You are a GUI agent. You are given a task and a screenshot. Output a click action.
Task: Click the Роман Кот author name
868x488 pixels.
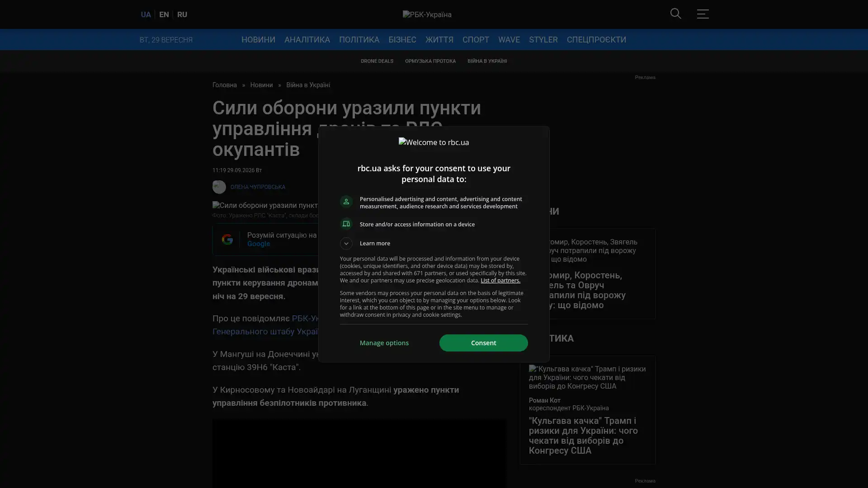[x=544, y=400]
